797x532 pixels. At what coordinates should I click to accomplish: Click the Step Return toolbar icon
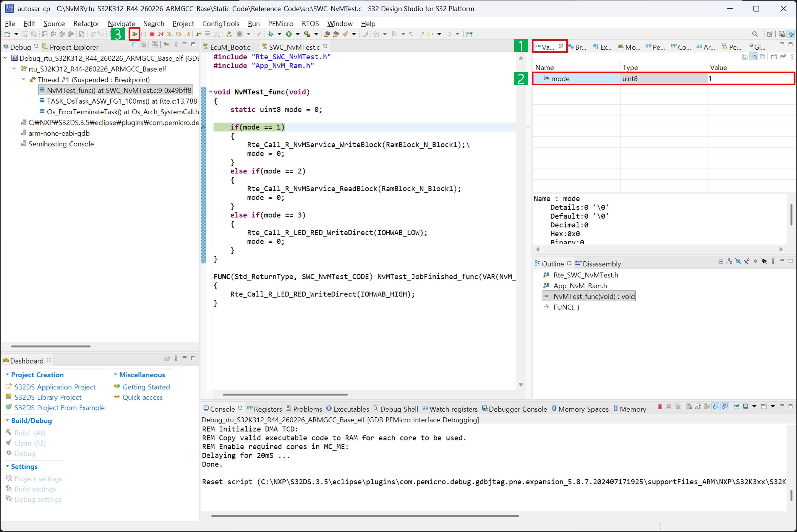click(x=187, y=34)
